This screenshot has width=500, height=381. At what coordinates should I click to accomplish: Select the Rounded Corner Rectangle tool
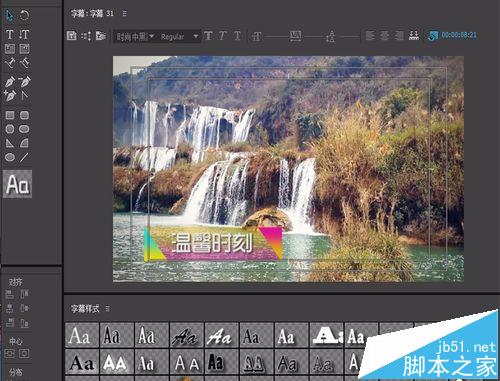[24, 115]
